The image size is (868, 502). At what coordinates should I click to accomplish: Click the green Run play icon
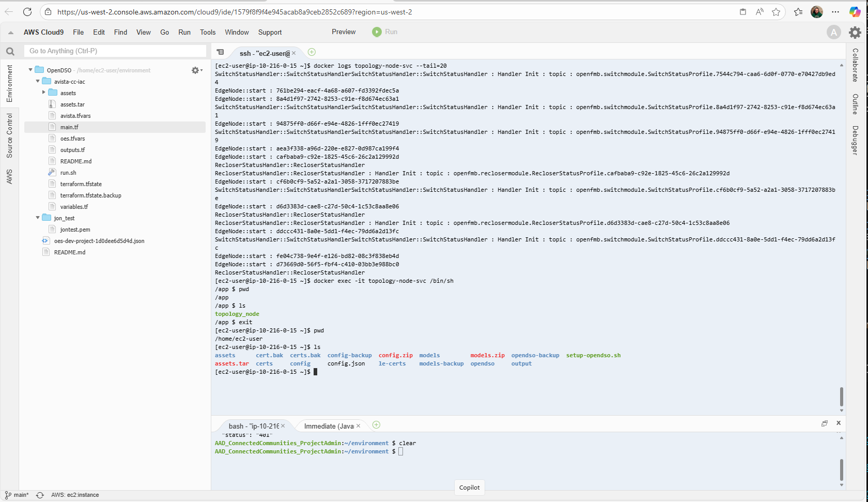click(x=377, y=32)
